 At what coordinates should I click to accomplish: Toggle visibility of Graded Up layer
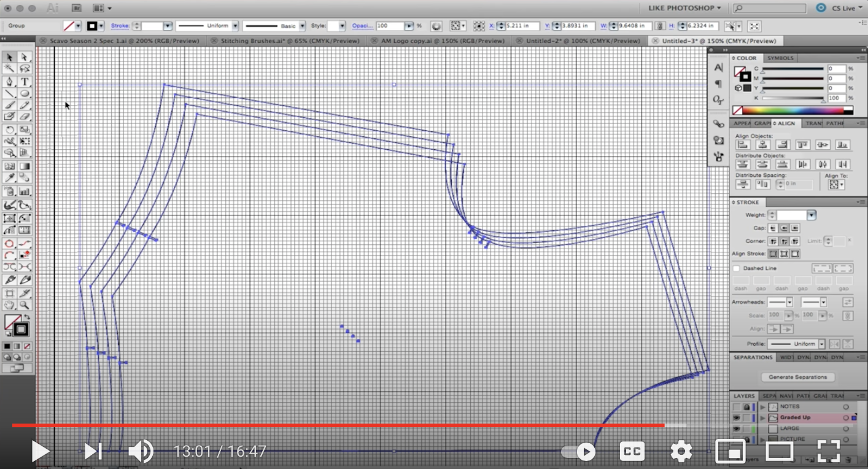click(x=736, y=417)
